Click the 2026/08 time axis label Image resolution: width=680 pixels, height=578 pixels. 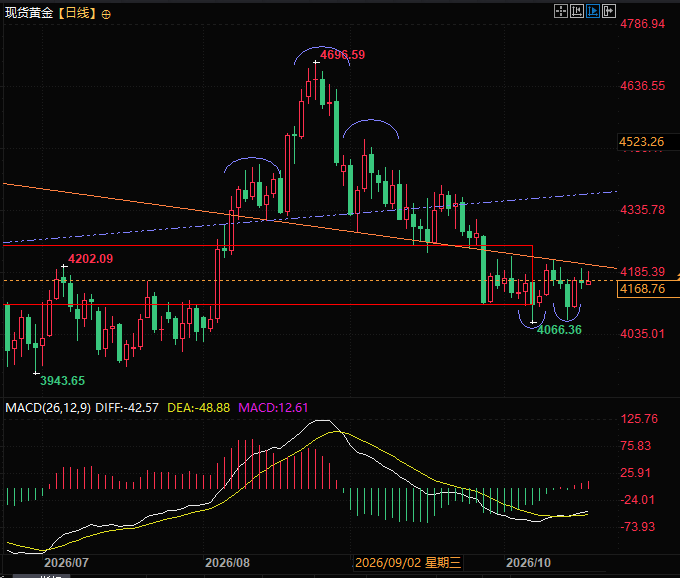tap(227, 563)
